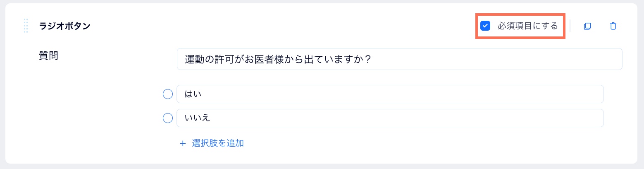Click the vertical divider beside the copy icon
The image size is (644, 169).
click(x=570, y=26)
